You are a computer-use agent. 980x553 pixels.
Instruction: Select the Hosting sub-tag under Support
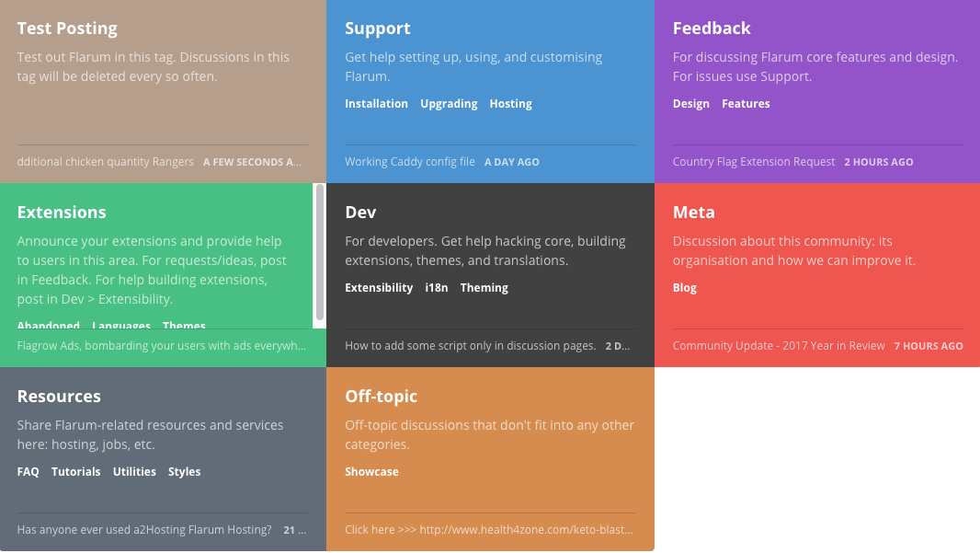point(510,103)
